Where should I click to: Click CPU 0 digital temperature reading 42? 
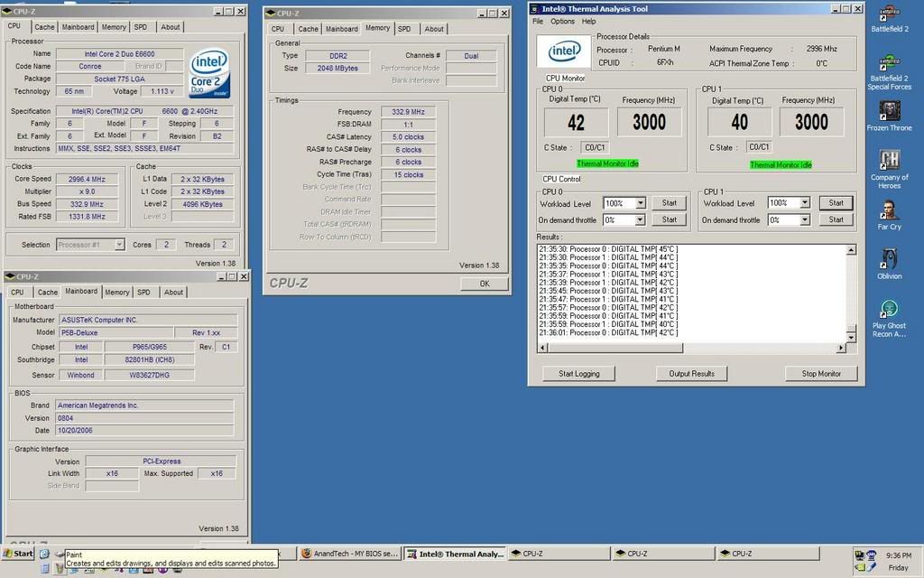click(576, 122)
